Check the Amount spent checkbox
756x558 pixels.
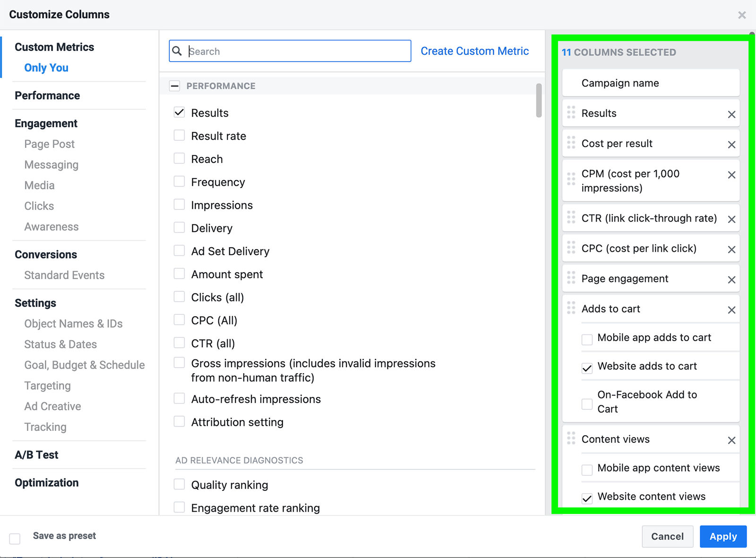[x=179, y=274]
